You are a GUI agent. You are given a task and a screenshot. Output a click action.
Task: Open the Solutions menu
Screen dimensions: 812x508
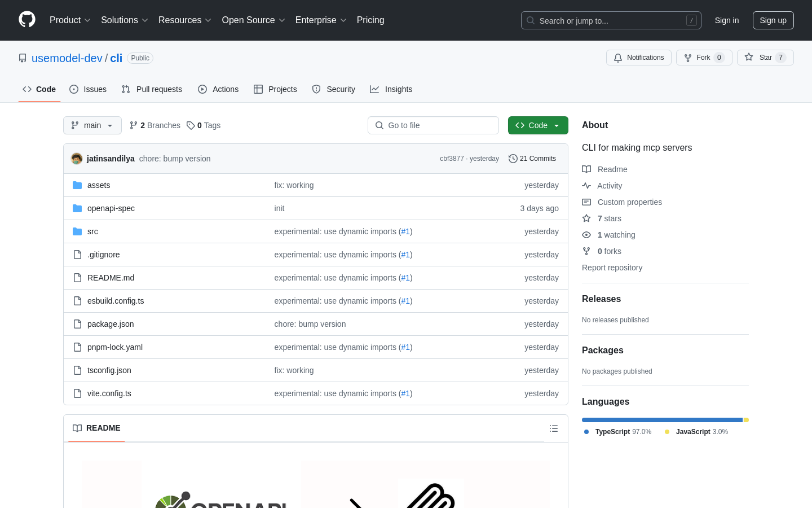click(124, 20)
